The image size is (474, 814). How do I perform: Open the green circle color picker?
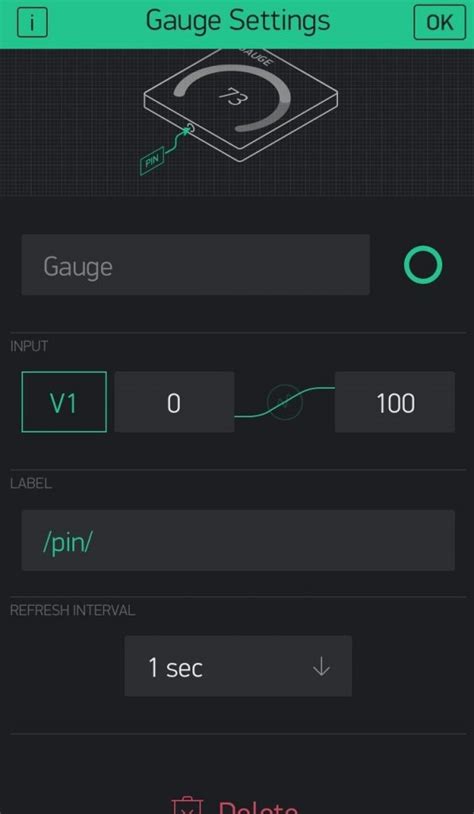click(423, 265)
